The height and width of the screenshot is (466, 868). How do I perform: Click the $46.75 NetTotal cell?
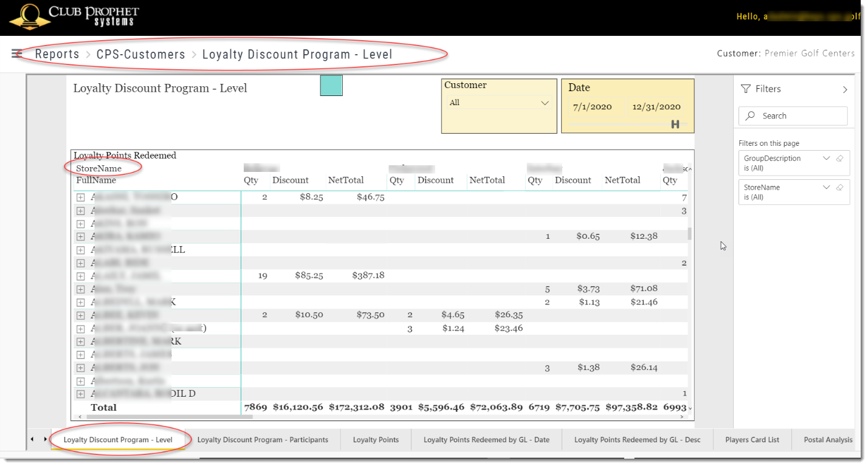coord(370,197)
